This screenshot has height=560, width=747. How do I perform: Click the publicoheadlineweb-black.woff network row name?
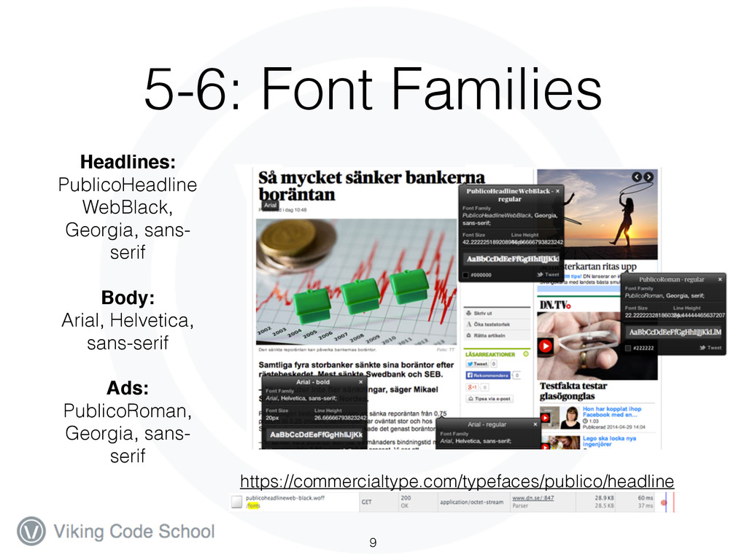285,498
